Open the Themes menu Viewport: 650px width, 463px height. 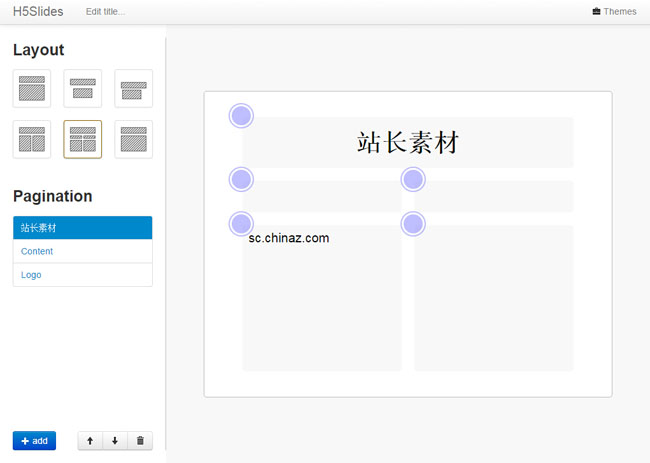coord(613,12)
